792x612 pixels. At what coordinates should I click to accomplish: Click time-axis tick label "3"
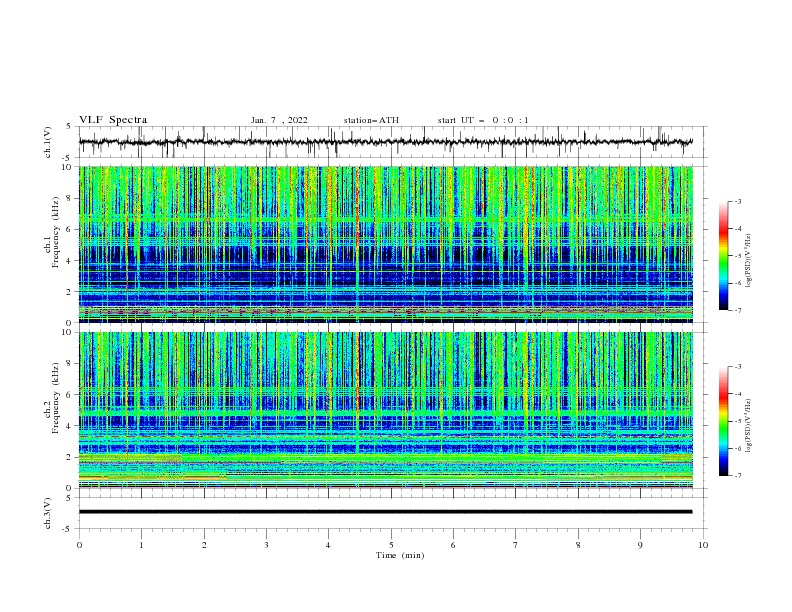point(266,545)
